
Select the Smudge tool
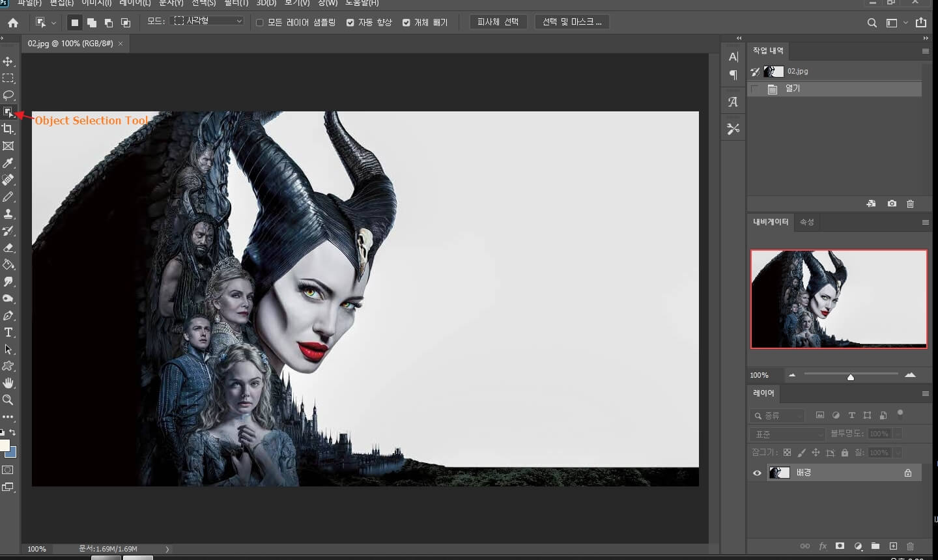pos(8,281)
